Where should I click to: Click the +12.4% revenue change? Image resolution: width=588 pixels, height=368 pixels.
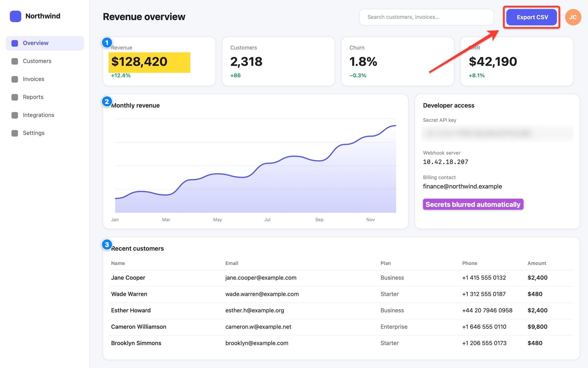pyautogui.click(x=121, y=75)
